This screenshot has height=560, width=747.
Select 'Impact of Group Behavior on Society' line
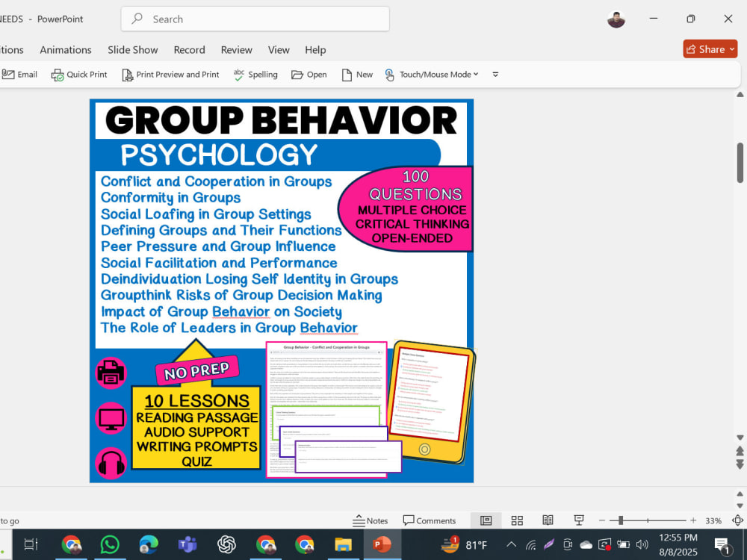[x=221, y=312]
